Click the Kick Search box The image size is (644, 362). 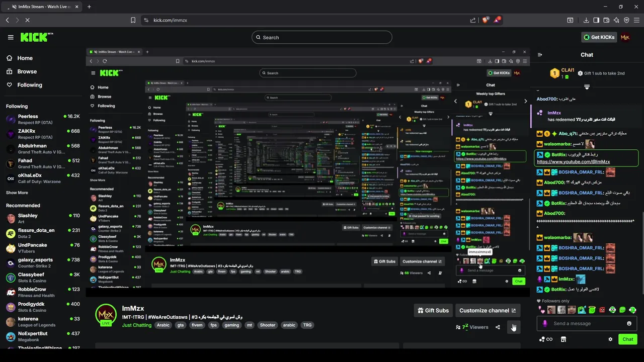point(322,37)
